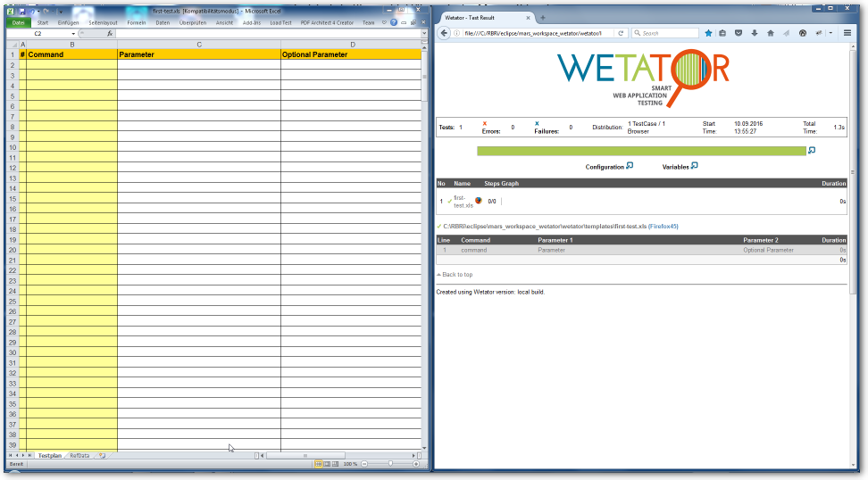Click the Pocket icon in Firefox toolbar
The height and width of the screenshot is (480, 868).
pyautogui.click(x=739, y=33)
